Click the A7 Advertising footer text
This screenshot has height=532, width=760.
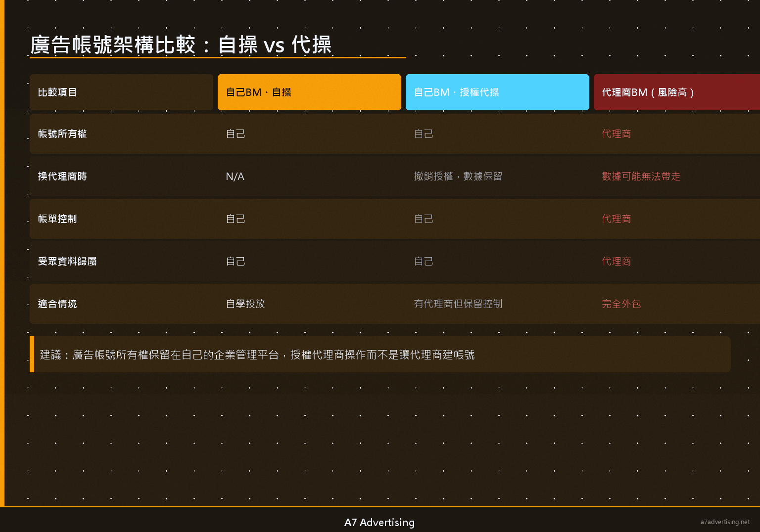380,523
